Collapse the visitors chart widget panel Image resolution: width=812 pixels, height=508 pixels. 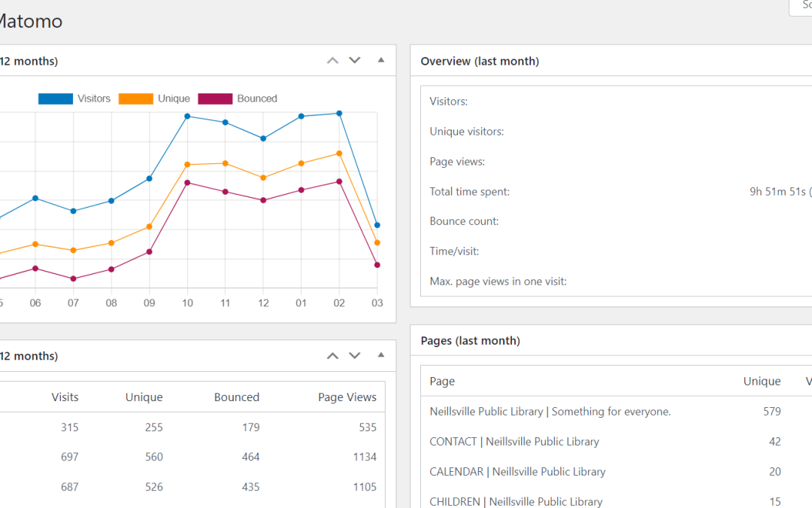point(381,60)
